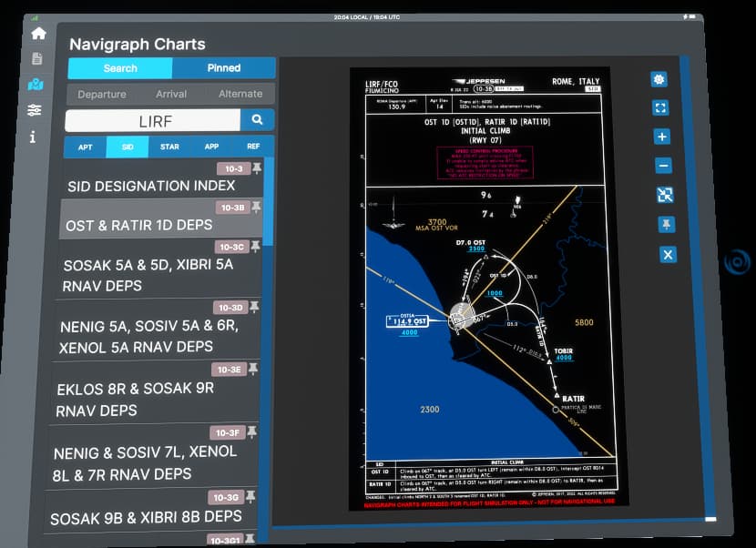Image resolution: width=756 pixels, height=548 pixels.
Task: Click the LIRF airport search field
Action: coord(153,121)
